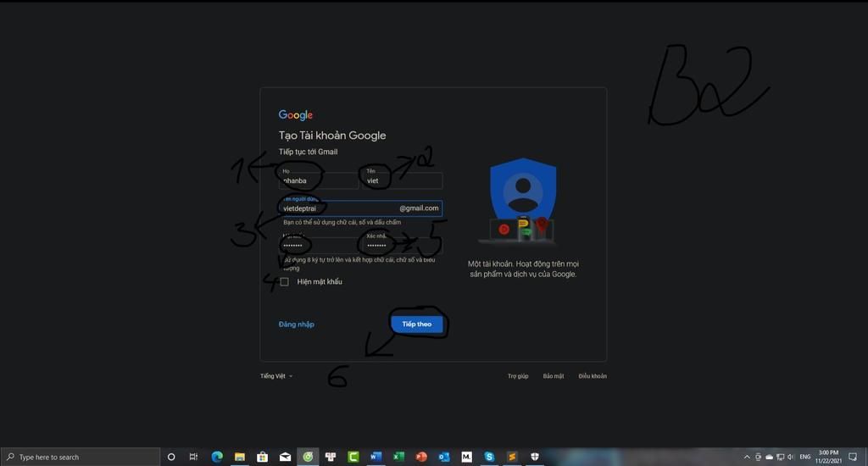Viewport: 868px width, 466px height.
Task: Toggle the Hiện mật khẩu checkbox
Action: (x=285, y=281)
